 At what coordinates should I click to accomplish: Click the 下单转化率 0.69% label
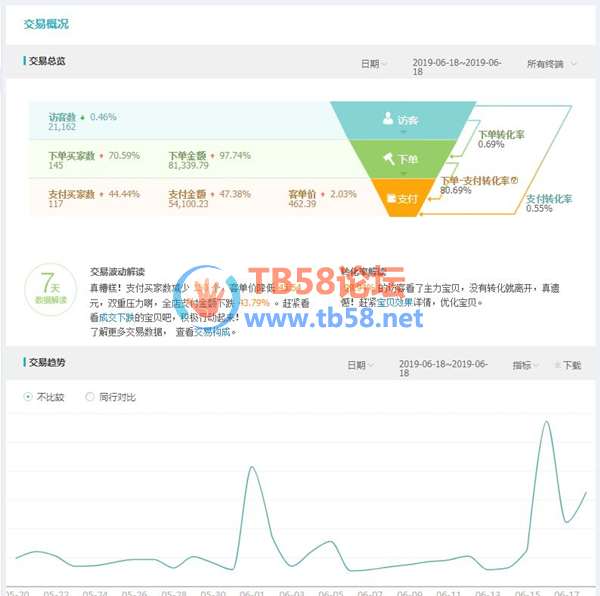click(x=501, y=139)
